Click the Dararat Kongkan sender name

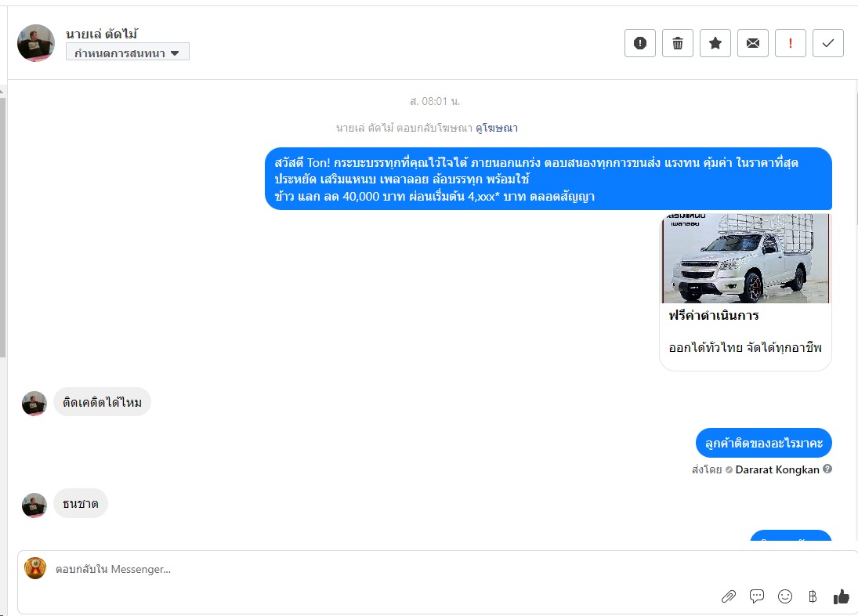click(777, 469)
